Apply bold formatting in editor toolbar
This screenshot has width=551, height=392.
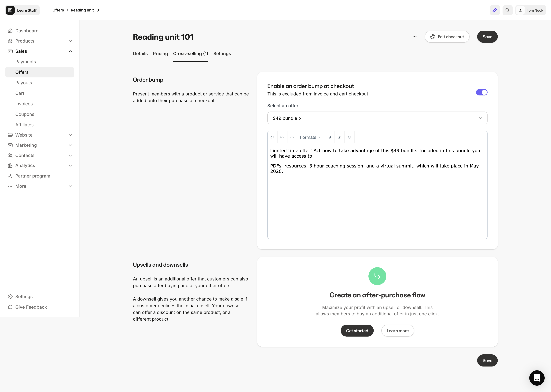pos(330,137)
